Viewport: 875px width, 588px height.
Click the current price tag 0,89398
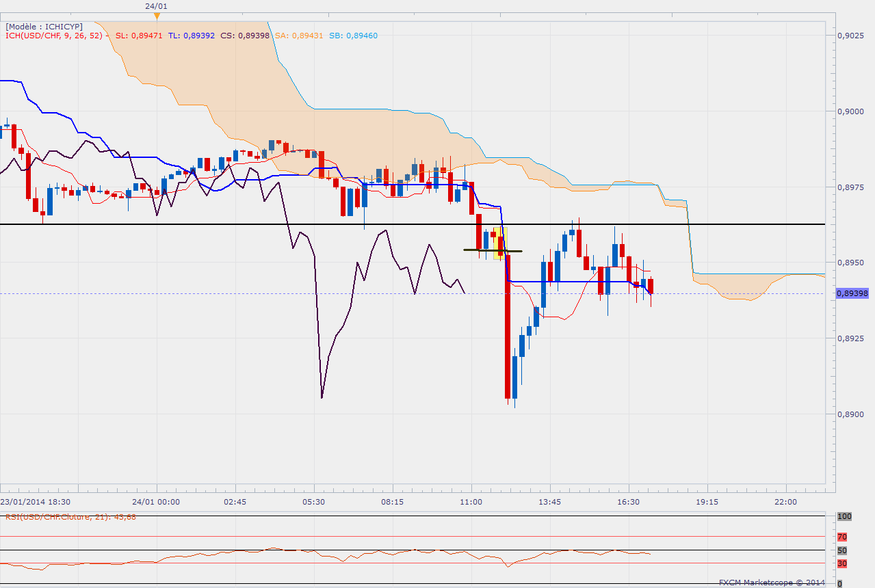pyautogui.click(x=852, y=293)
